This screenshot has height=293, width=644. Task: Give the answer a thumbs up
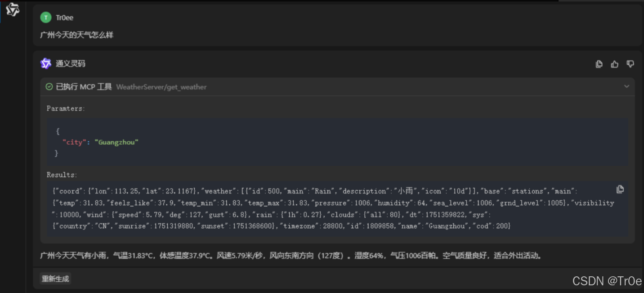(x=615, y=64)
